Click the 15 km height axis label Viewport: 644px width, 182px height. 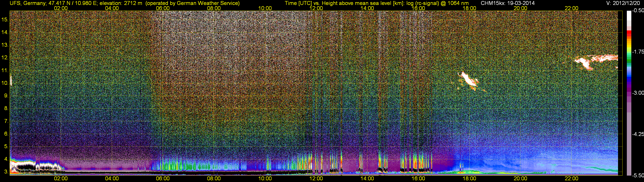tap(5, 19)
